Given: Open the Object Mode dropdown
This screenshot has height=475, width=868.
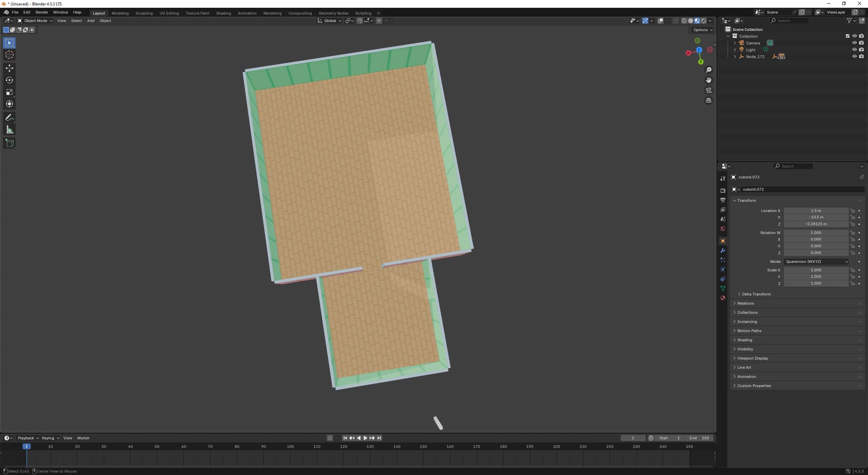Looking at the screenshot, I should (x=35, y=21).
